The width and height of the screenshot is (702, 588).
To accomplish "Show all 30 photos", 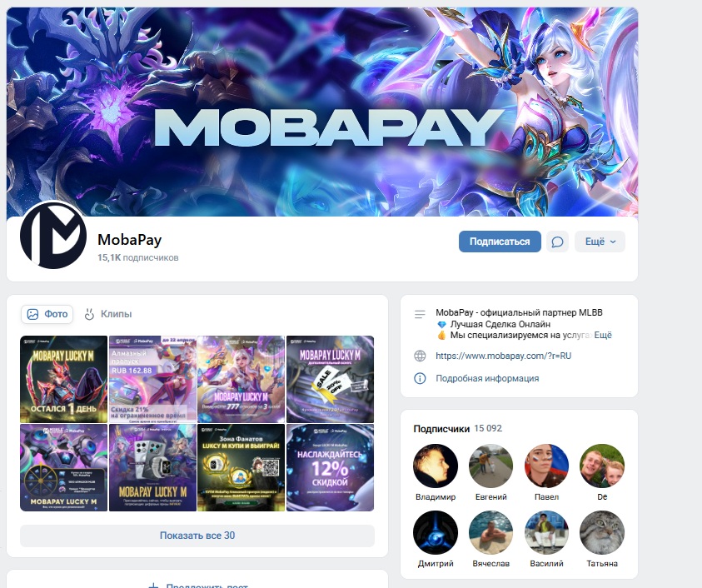I will pyautogui.click(x=197, y=536).
